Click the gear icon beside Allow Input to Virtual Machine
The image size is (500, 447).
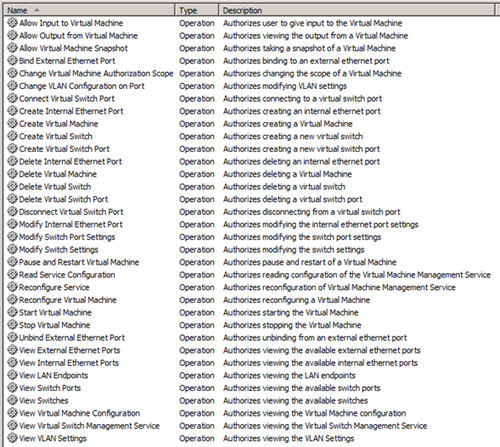12,23
